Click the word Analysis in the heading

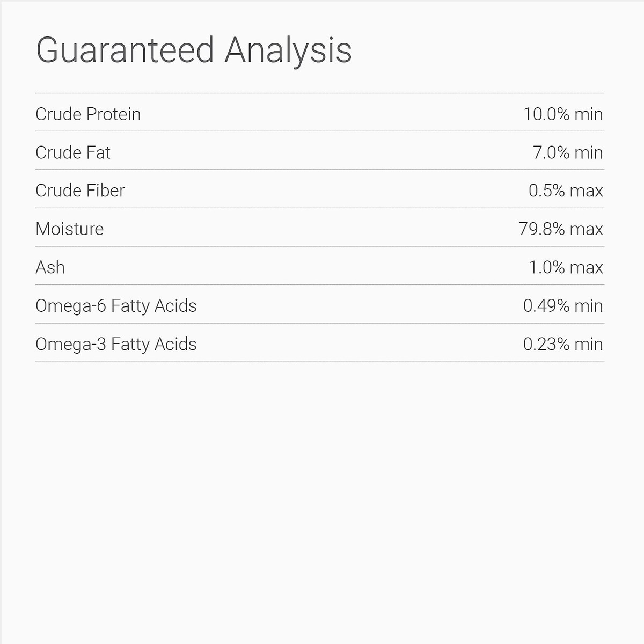pyautogui.click(x=288, y=50)
